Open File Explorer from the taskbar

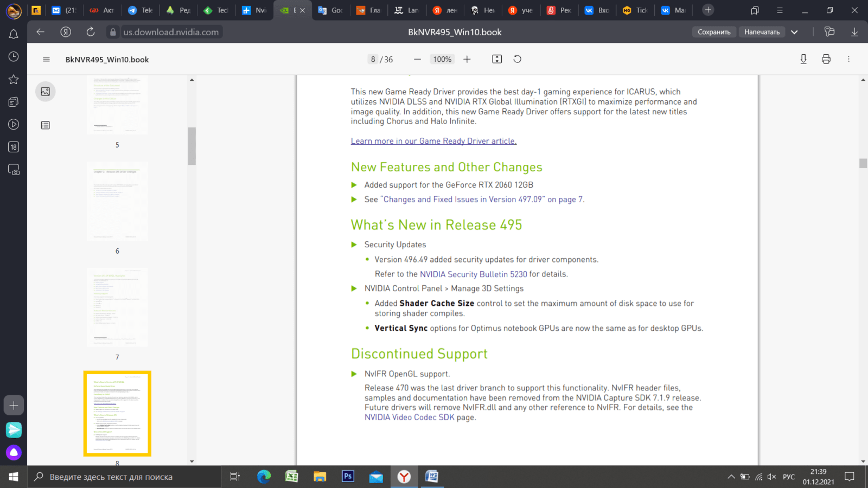tap(320, 477)
